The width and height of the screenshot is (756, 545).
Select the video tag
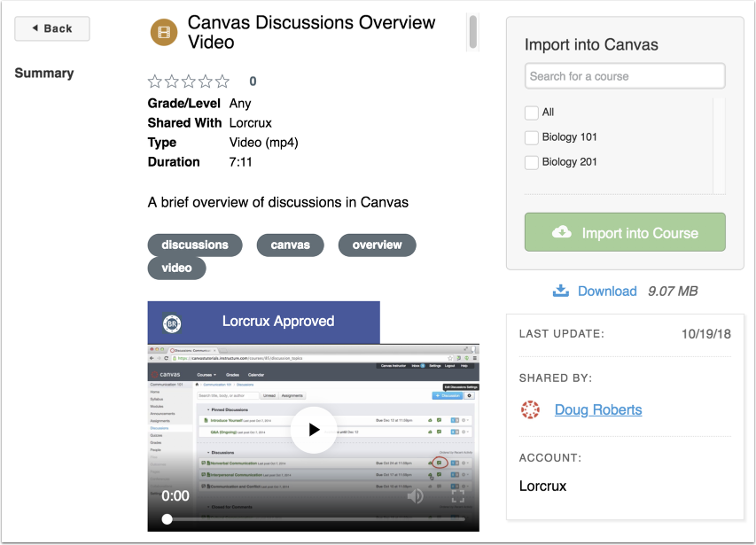pos(176,268)
